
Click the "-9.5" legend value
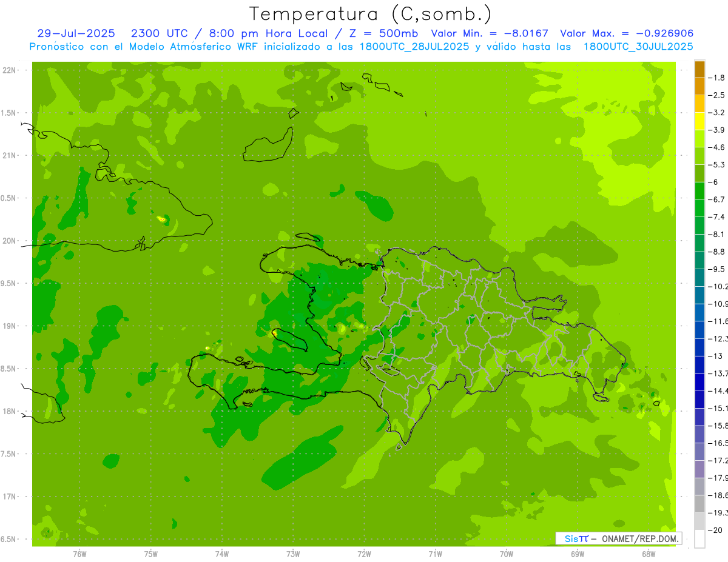pos(716,269)
